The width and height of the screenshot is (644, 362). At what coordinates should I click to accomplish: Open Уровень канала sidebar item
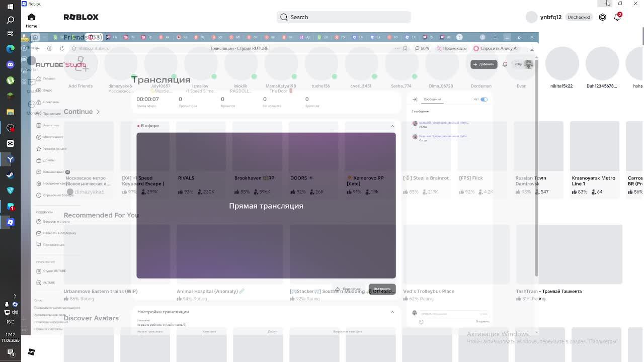tap(51, 148)
